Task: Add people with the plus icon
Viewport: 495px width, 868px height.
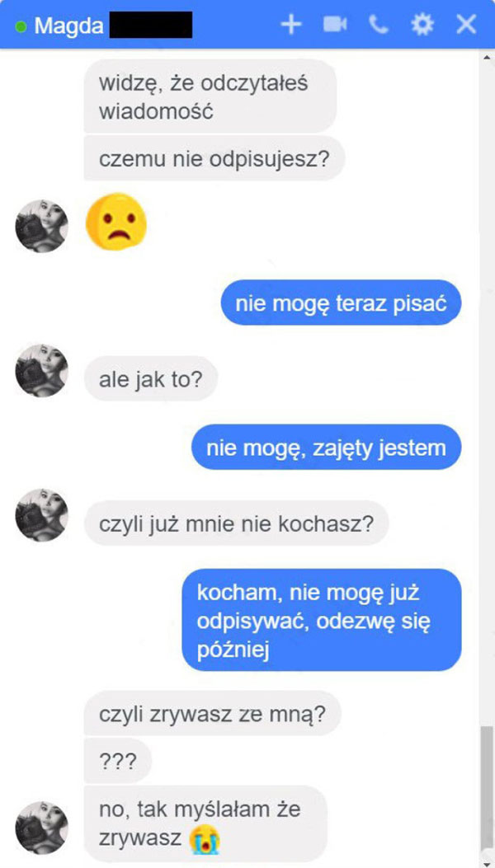Action: [291, 25]
